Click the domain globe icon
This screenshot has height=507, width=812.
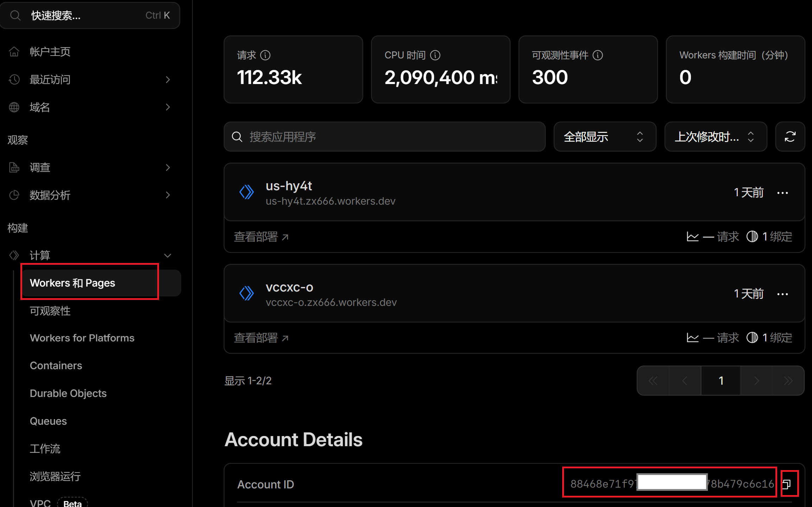(x=14, y=107)
